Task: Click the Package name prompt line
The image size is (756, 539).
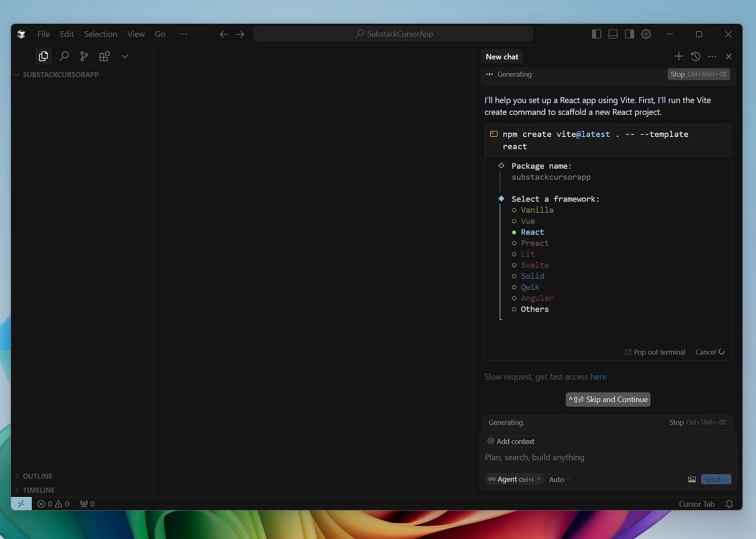Action: pyautogui.click(x=541, y=166)
